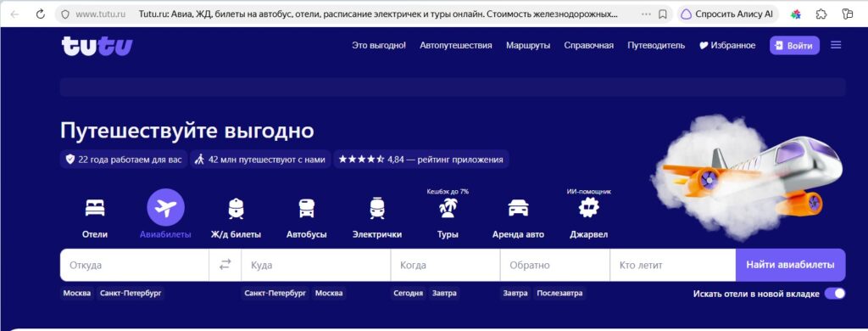Pick the Электрички commuter train icon

point(377,209)
